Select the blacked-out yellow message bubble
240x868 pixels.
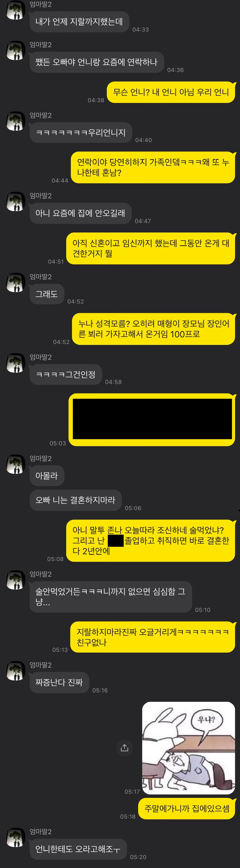tap(152, 420)
